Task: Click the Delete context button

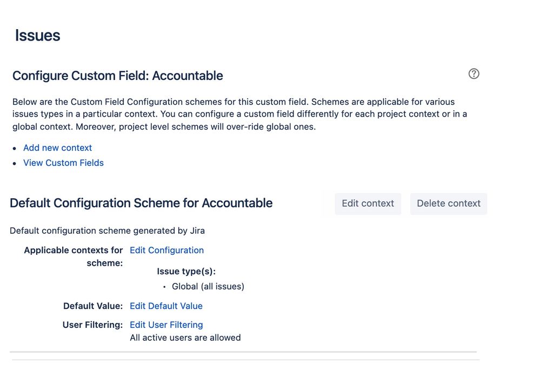Action: [448, 204]
